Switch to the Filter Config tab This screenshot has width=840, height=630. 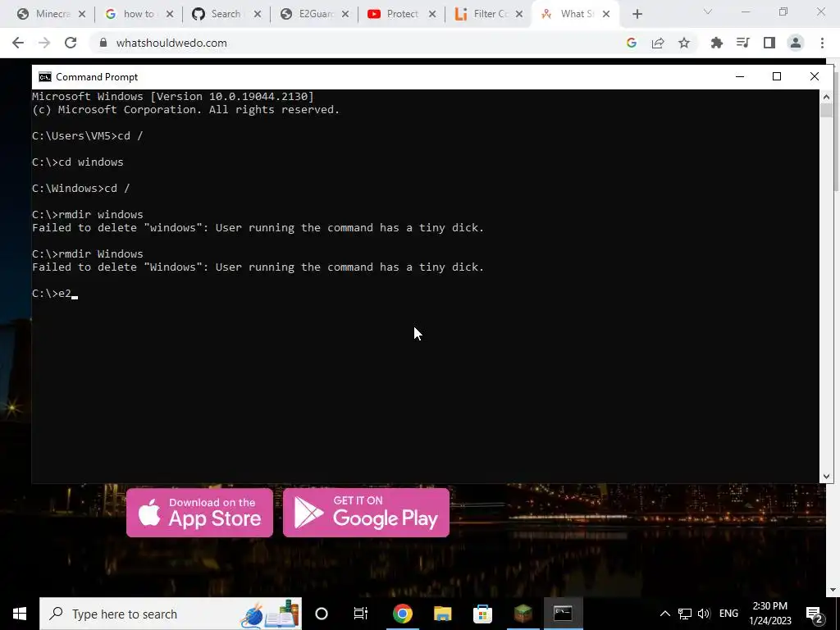[482, 14]
